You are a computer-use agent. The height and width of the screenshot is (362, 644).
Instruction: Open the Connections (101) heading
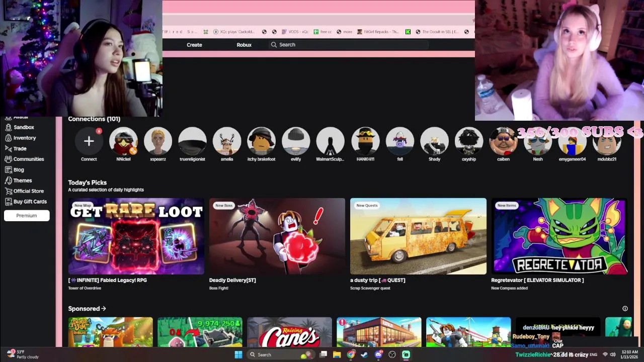click(94, 119)
